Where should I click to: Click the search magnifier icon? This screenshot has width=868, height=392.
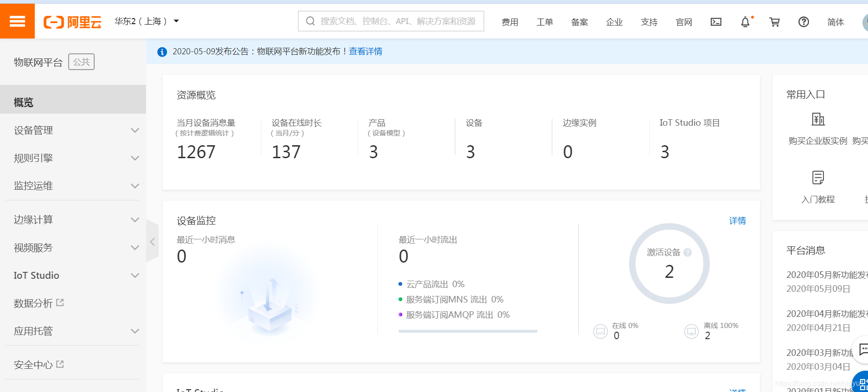coord(310,21)
